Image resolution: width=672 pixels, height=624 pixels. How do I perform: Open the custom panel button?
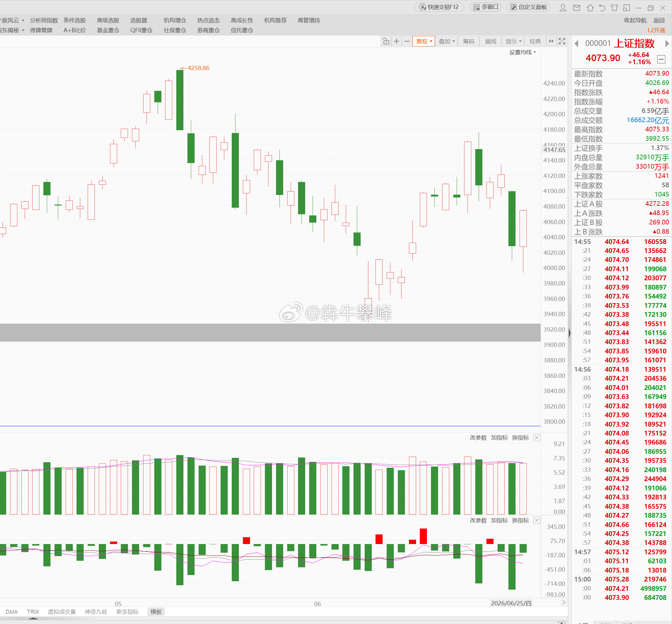click(x=529, y=7)
